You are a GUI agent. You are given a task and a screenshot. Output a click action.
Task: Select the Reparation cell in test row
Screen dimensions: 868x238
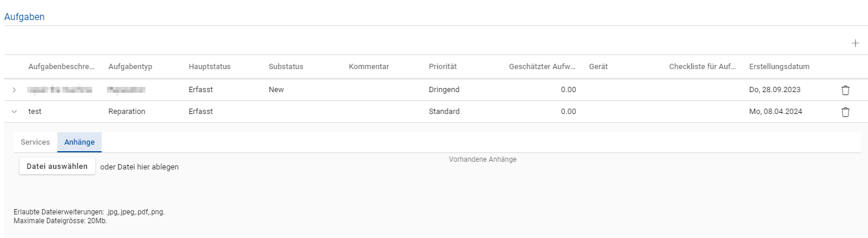point(126,112)
